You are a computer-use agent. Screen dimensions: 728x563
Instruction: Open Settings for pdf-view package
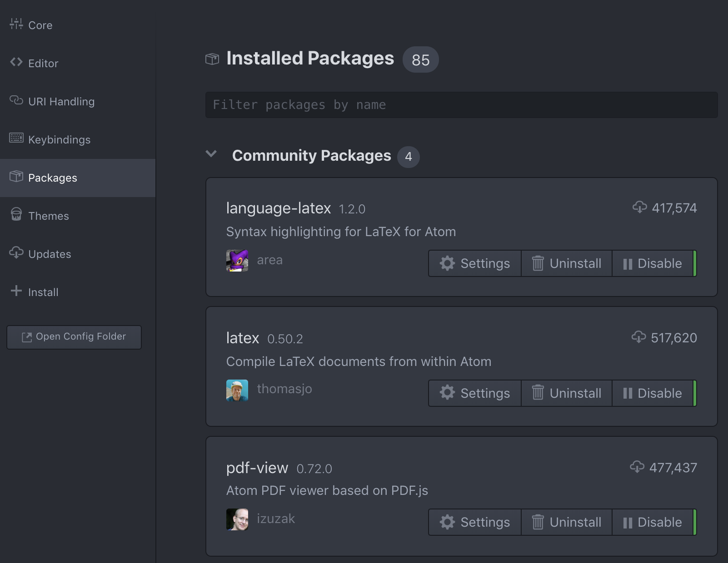[475, 522]
